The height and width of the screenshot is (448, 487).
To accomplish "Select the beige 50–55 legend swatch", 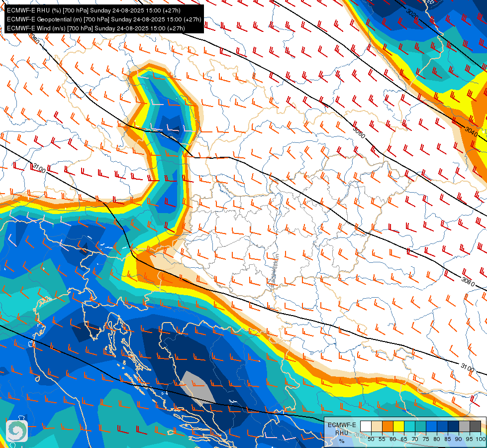I will [x=377, y=426].
